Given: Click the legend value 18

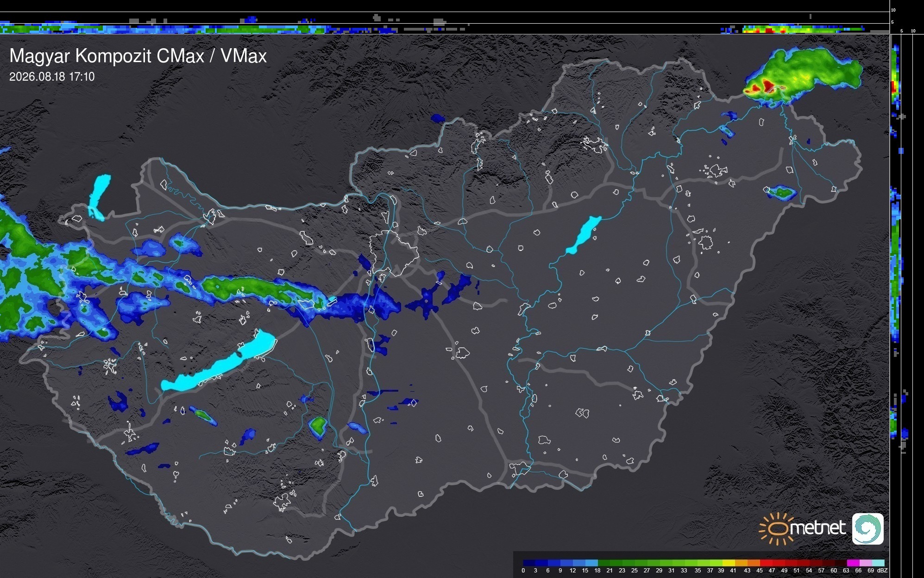Looking at the screenshot, I should 597,571.
